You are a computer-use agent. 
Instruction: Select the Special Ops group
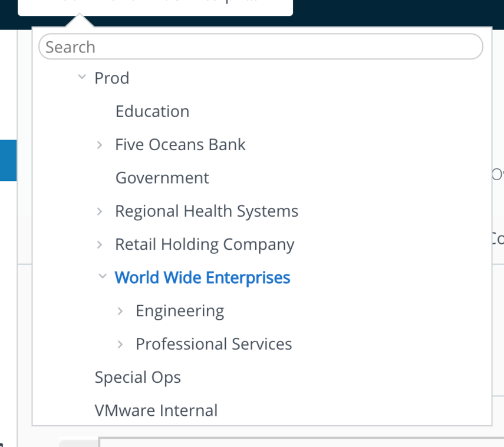coord(137,378)
